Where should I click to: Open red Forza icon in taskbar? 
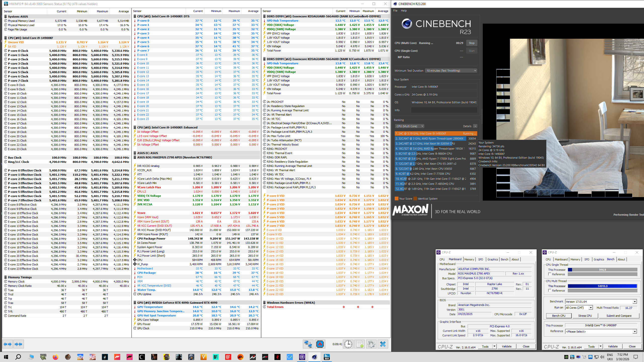point(117,357)
